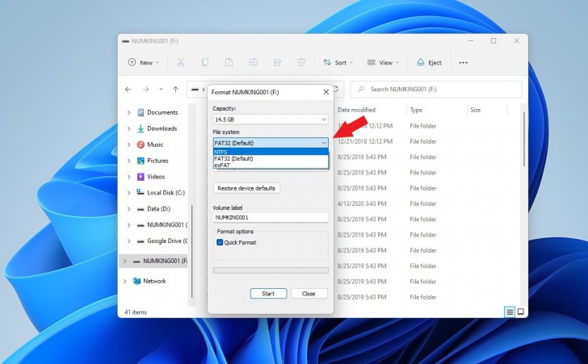Switch to large thumbnails view icon

tap(520, 312)
